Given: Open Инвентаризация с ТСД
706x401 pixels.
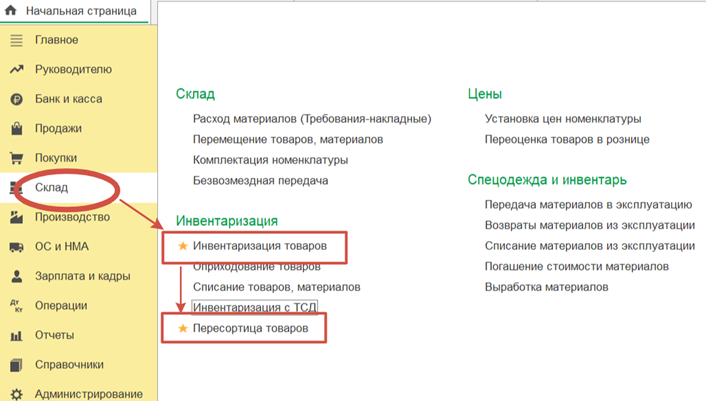Looking at the screenshot, I should (254, 307).
